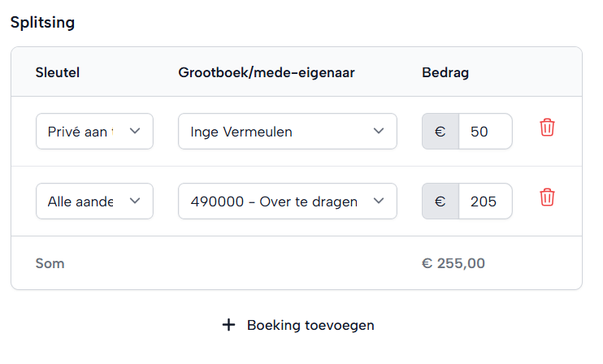The height and width of the screenshot is (364, 603).
Task: Delete the Inge Vermeulen split row
Action: (x=547, y=128)
